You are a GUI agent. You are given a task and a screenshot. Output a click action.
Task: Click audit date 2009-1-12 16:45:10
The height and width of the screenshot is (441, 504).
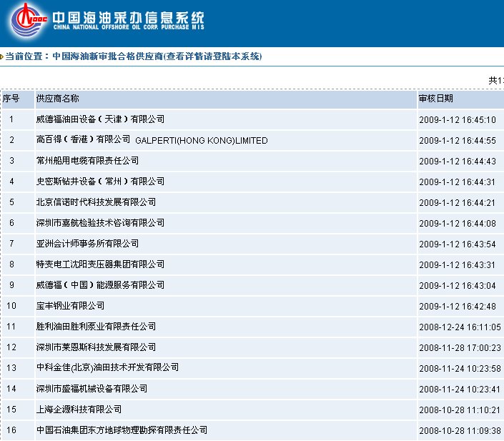point(458,120)
